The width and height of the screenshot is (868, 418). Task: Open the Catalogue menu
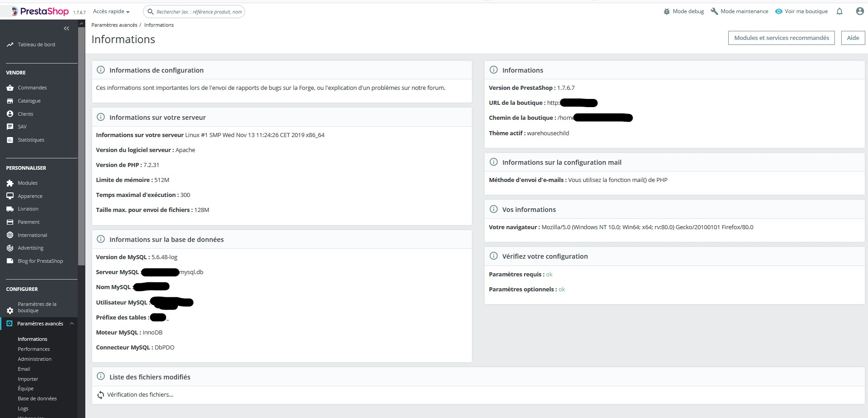(29, 101)
